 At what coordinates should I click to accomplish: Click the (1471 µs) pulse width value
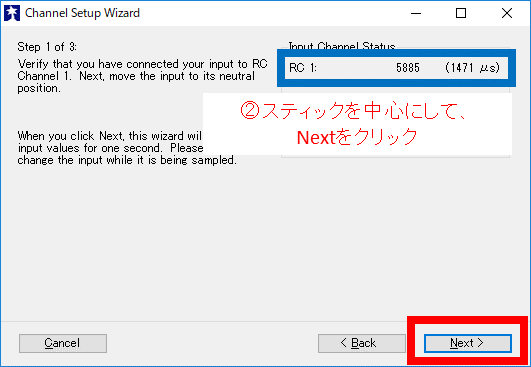click(x=472, y=68)
